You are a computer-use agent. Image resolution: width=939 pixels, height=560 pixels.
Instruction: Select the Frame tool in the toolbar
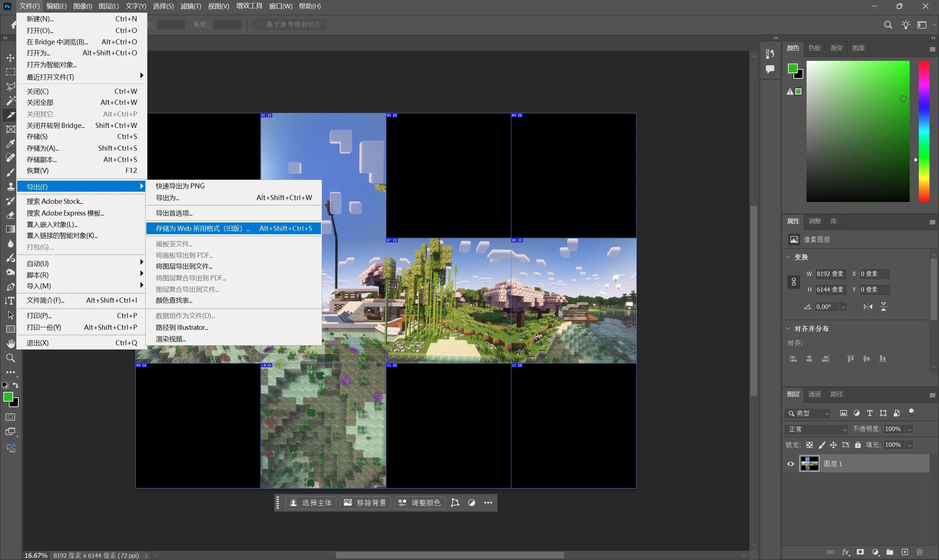point(11,129)
